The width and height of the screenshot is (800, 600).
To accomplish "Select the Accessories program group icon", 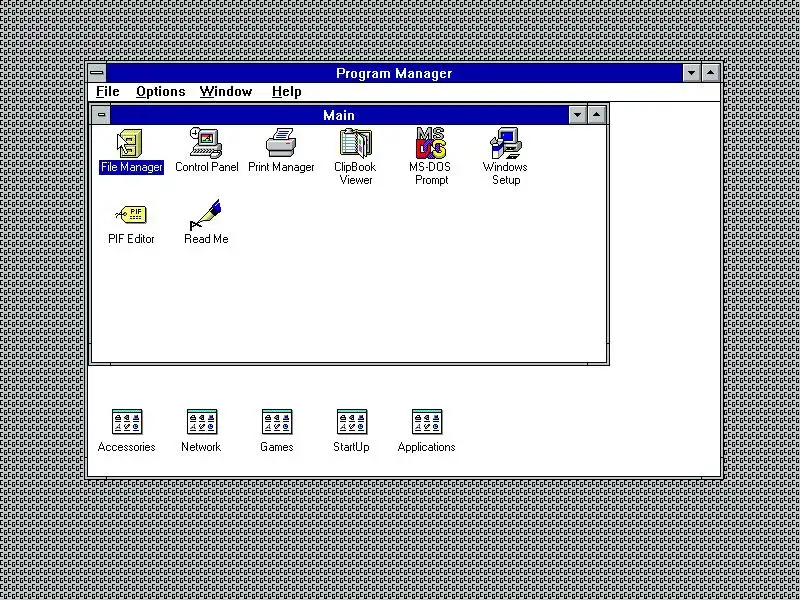I will [x=127, y=422].
